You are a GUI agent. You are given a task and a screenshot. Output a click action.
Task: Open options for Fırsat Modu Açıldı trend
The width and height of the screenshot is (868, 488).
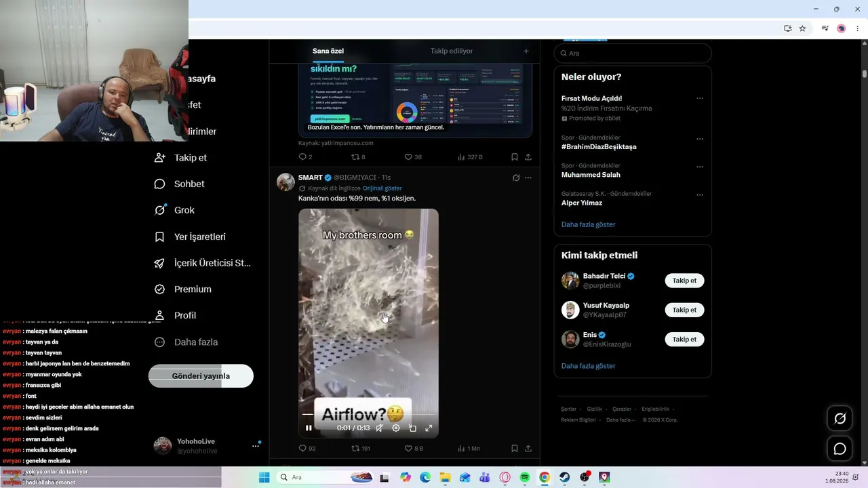tap(700, 98)
